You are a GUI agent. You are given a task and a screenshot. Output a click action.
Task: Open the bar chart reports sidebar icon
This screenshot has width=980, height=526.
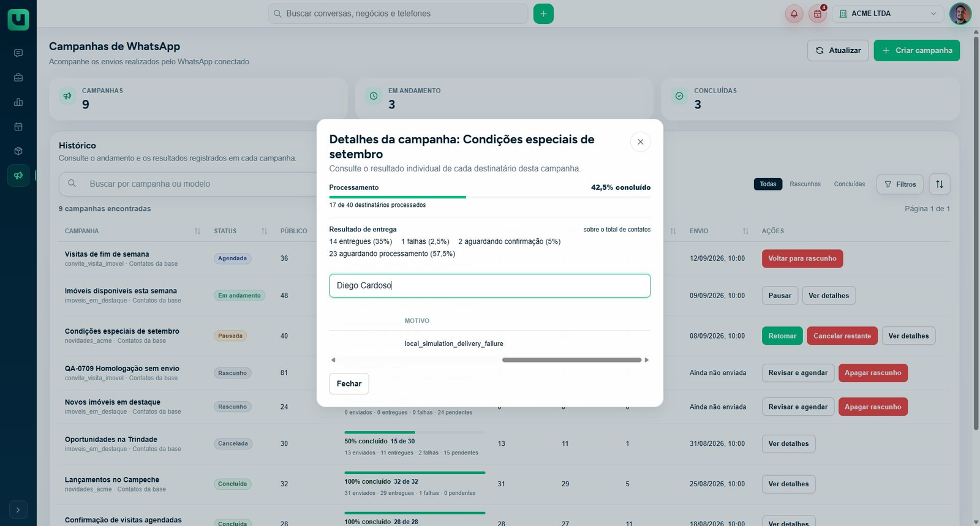click(x=18, y=102)
